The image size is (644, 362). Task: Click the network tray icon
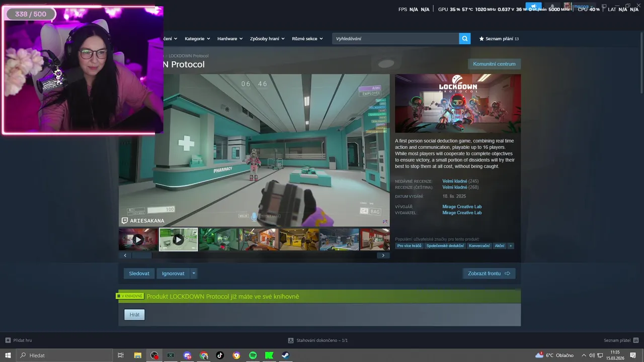600,355
